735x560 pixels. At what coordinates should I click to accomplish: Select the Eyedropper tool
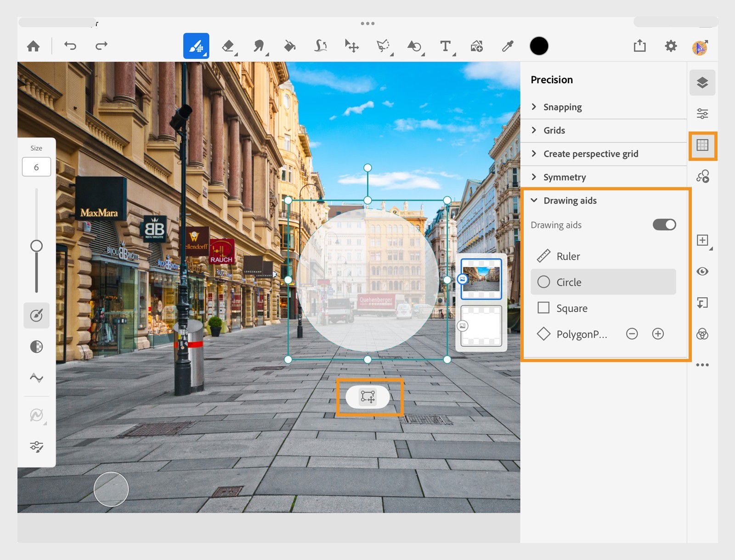click(x=508, y=46)
